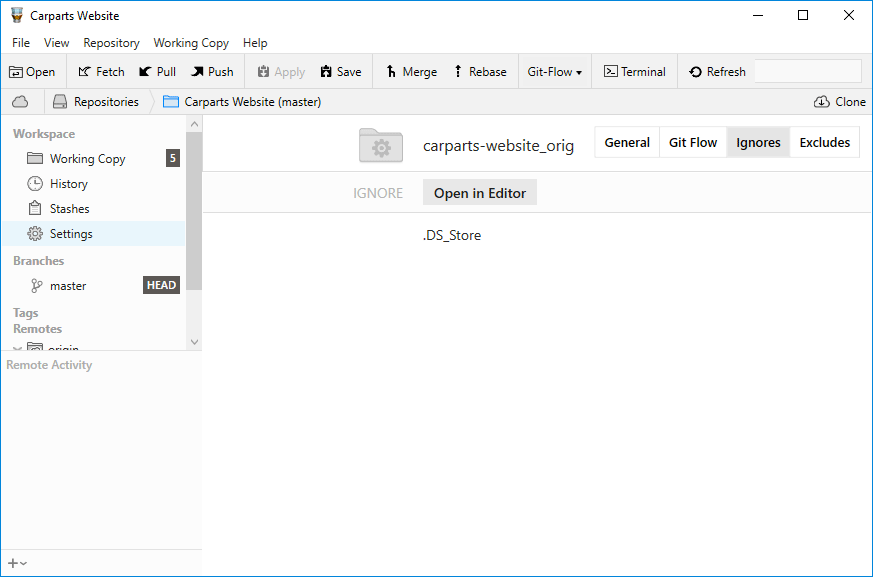Stash changes using the Save icon
The height and width of the screenshot is (577, 873).
point(341,71)
